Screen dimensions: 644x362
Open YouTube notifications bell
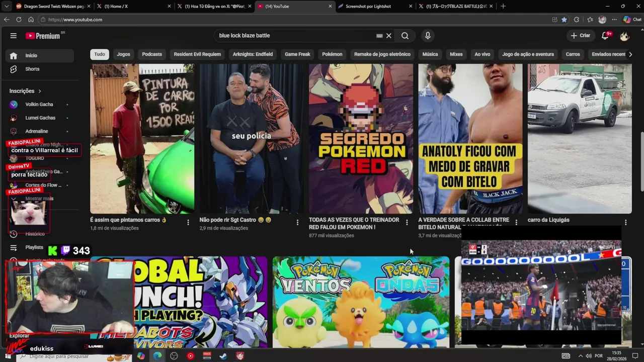tap(605, 36)
